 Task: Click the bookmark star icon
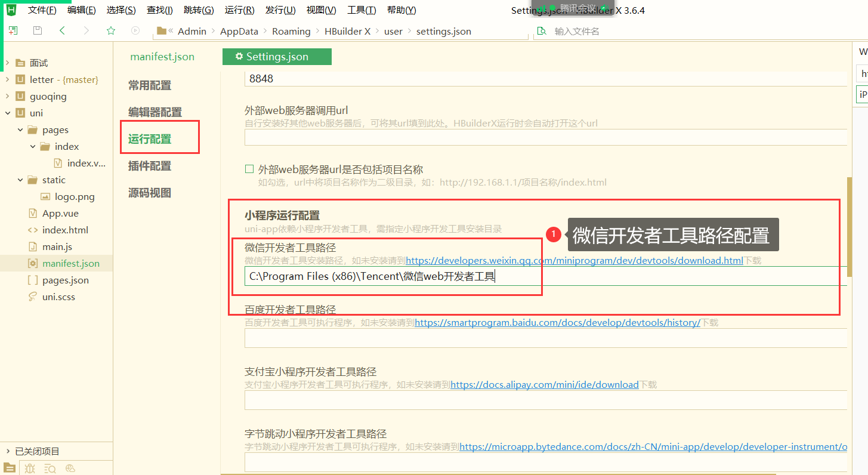click(111, 30)
